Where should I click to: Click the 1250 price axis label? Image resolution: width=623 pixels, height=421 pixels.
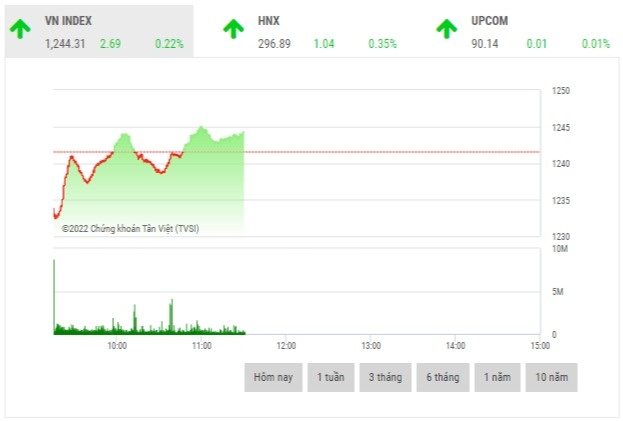point(561,91)
